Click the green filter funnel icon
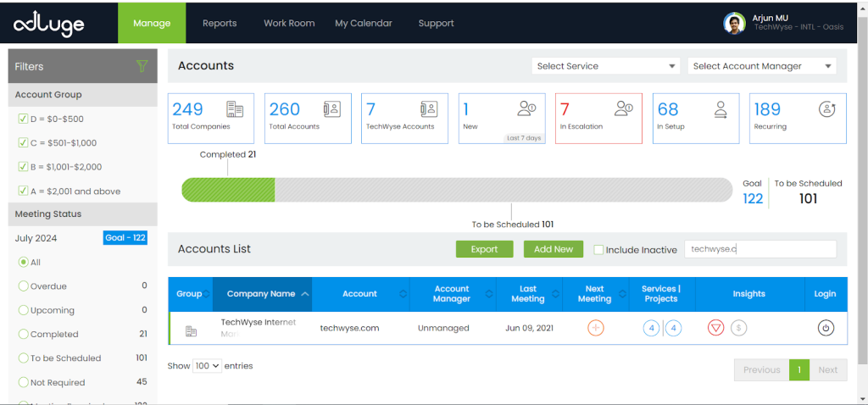Viewport: 868px width, 405px height. pyautogui.click(x=142, y=66)
